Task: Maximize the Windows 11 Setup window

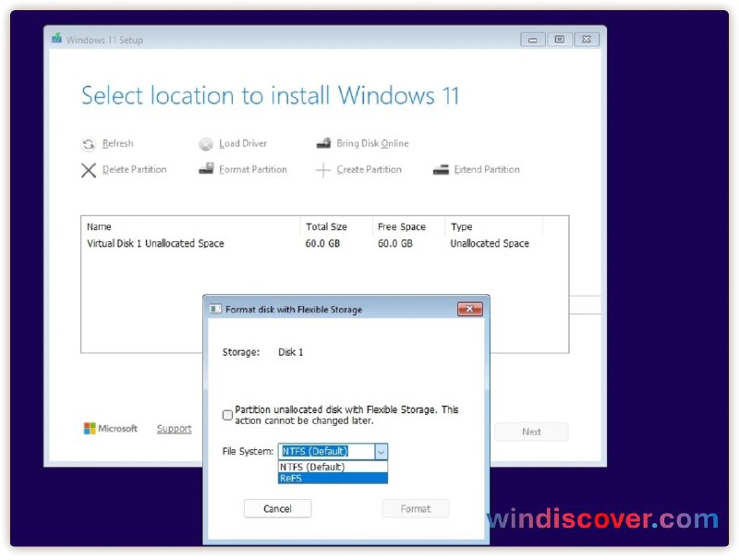Action: pyautogui.click(x=560, y=40)
